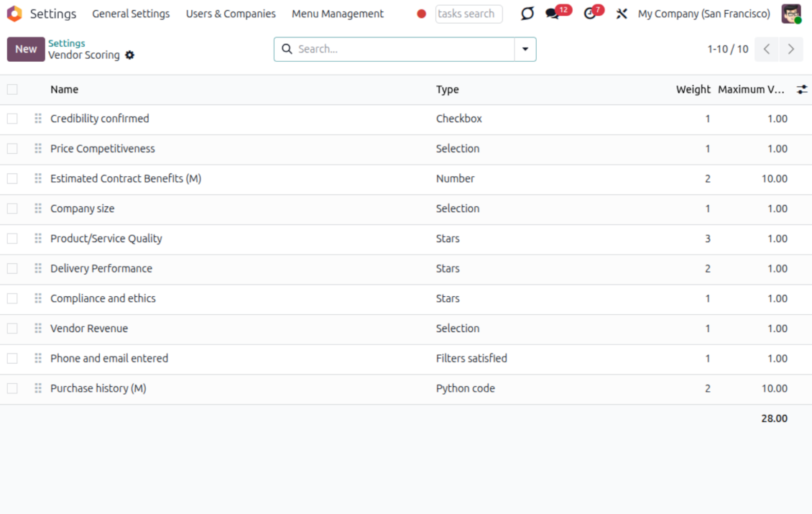
Task: Open the discuss messages chat icon
Action: coord(552,14)
